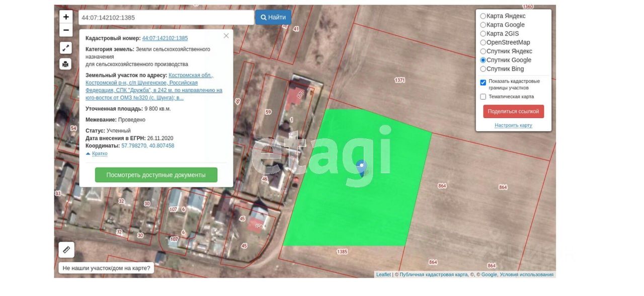Click parcel label 1360 on map
This screenshot has width=644, height=296.
pos(528,7)
